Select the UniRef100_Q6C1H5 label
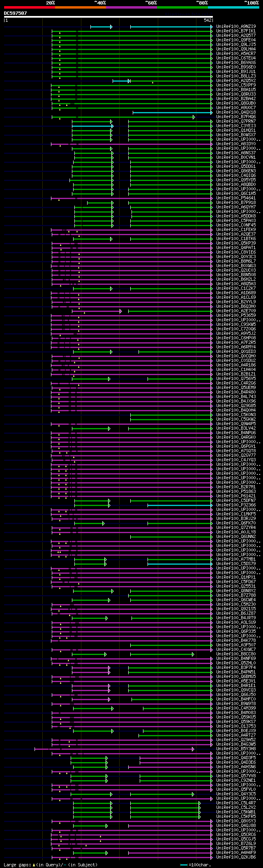Screen dimensions: 263x868 pyautogui.click(x=236, y=194)
